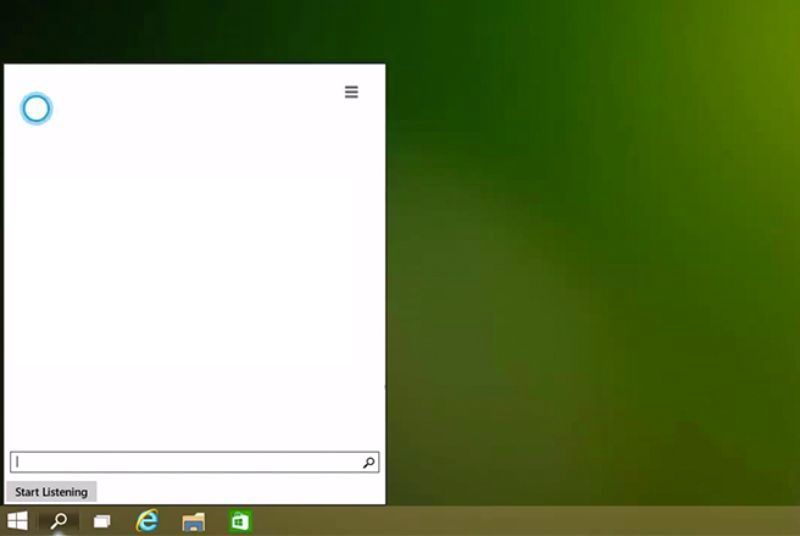Toggle the taskbar search magnifier button

pos(59,521)
